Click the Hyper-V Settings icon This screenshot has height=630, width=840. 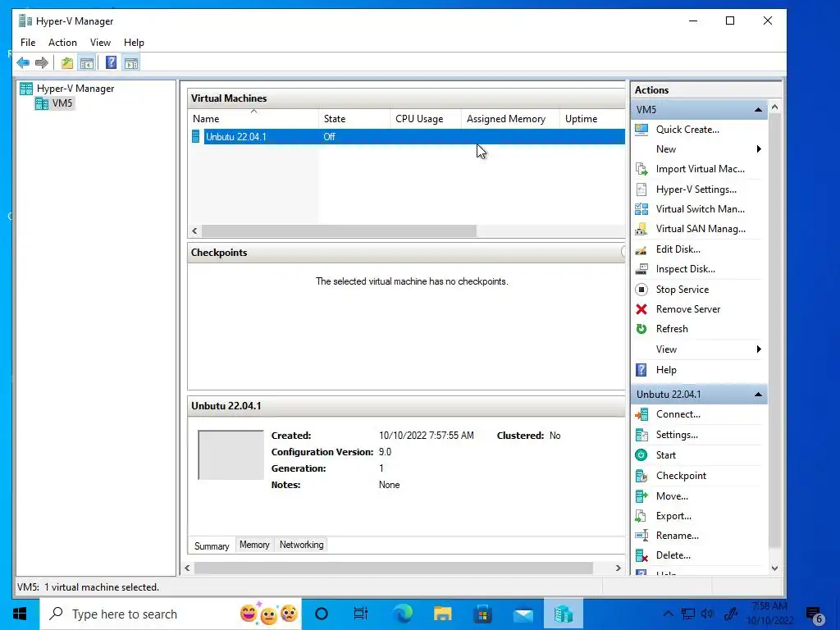pyautogui.click(x=641, y=189)
